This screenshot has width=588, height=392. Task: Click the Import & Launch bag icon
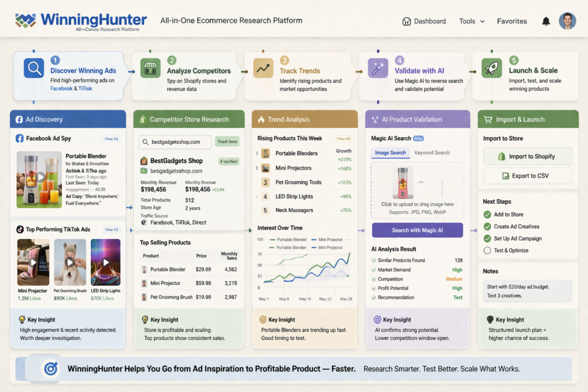(x=489, y=118)
